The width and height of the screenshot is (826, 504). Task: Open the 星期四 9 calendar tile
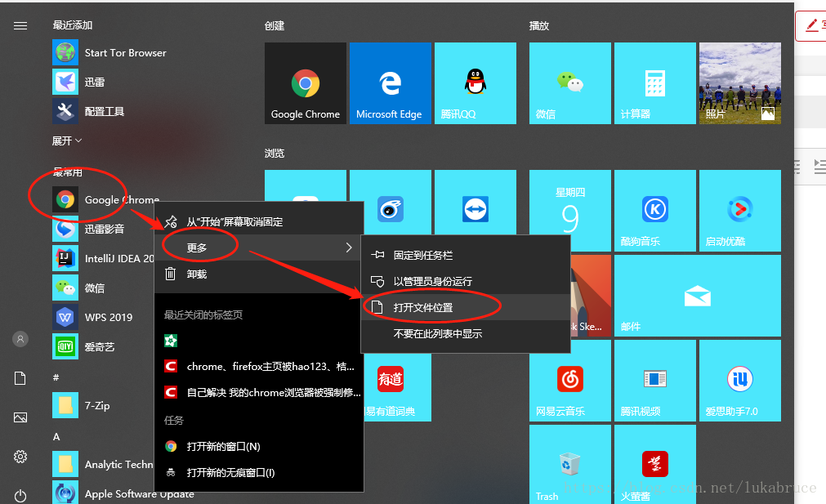(570, 210)
